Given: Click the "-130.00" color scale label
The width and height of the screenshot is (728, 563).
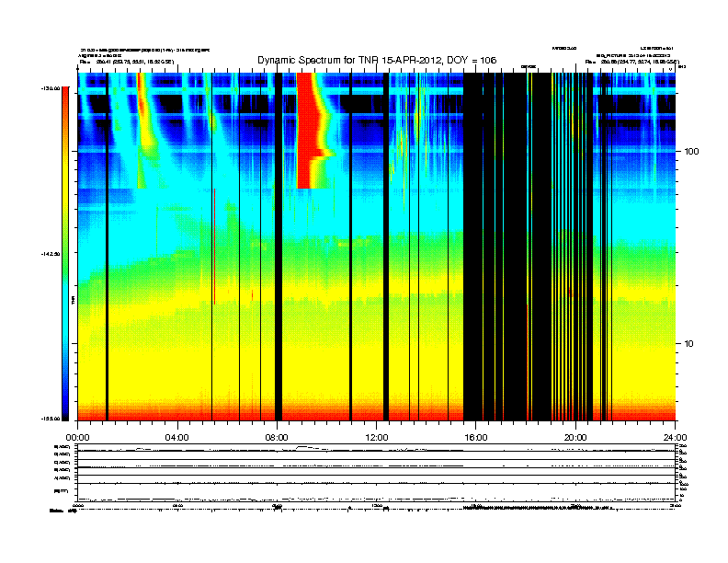Looking at the screenshot, I should [51, 87].
